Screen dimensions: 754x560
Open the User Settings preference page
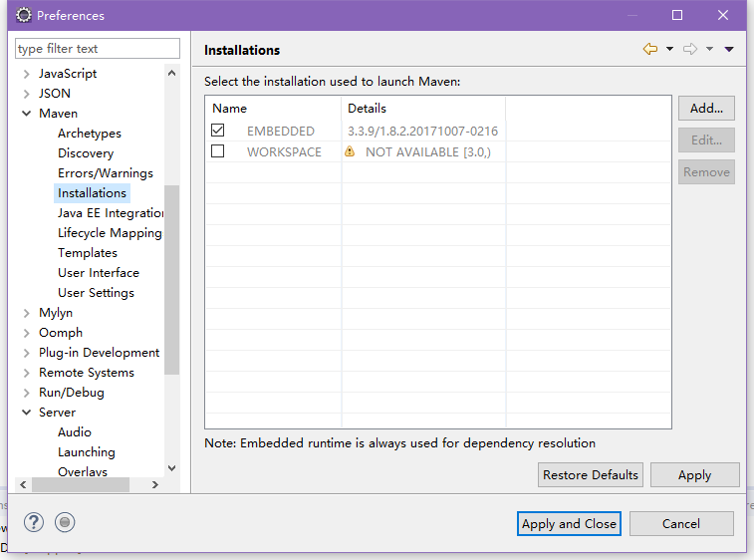click(x=96, y=293)
